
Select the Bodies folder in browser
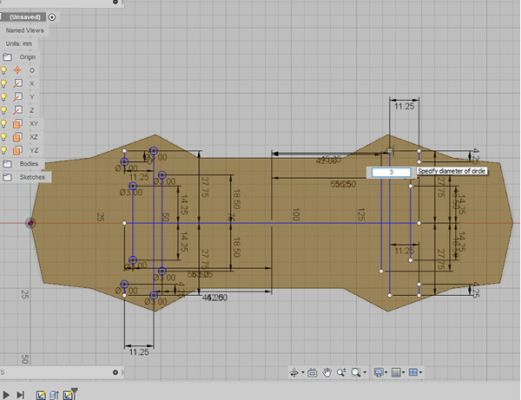(29, 164)
